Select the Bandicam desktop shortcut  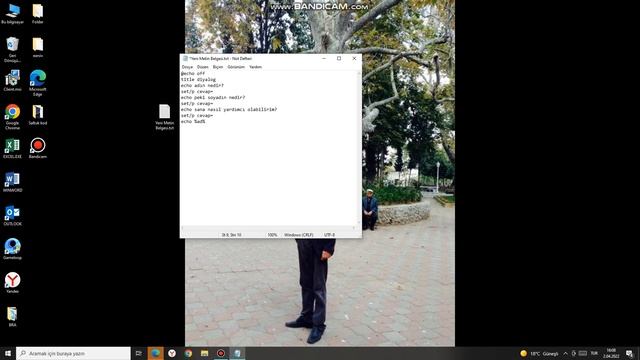[x=38, y=148]
